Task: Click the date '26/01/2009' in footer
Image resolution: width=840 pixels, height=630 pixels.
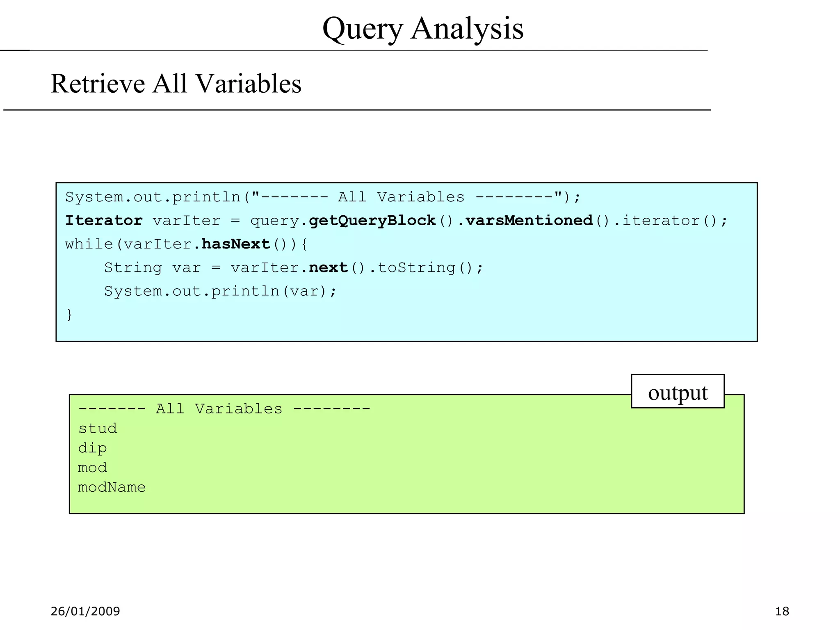Action: 85,612
